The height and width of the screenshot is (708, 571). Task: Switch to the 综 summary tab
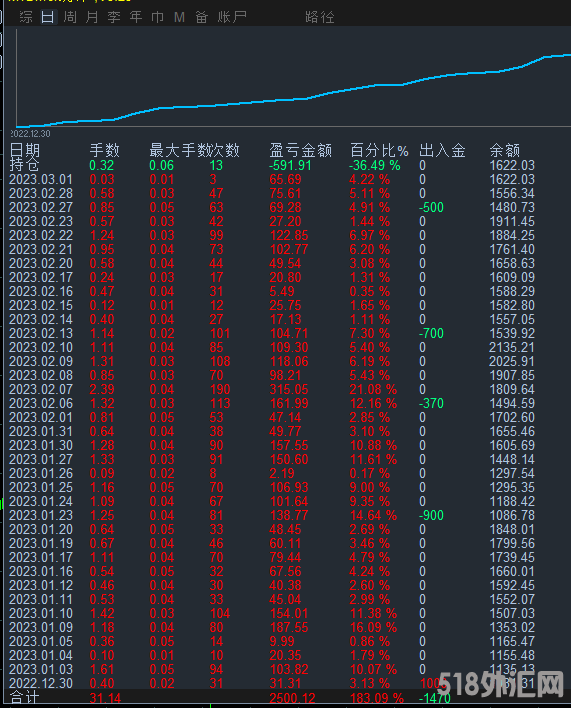coord(26,17)
